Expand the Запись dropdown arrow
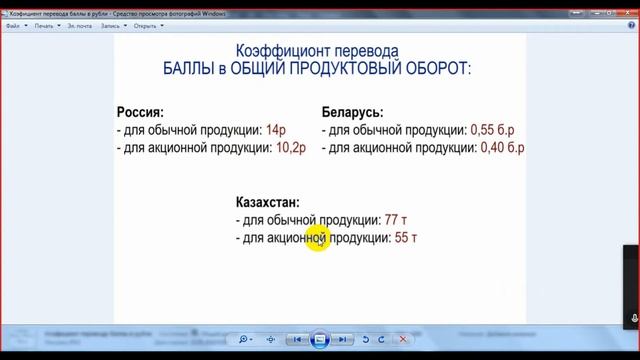The image size is (640, 360). point(125,26)
